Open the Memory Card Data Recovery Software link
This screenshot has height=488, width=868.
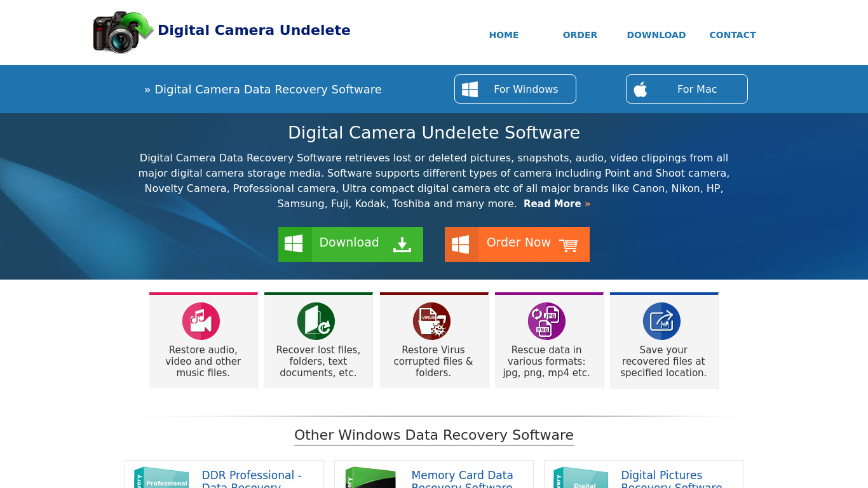click(462, 480)
